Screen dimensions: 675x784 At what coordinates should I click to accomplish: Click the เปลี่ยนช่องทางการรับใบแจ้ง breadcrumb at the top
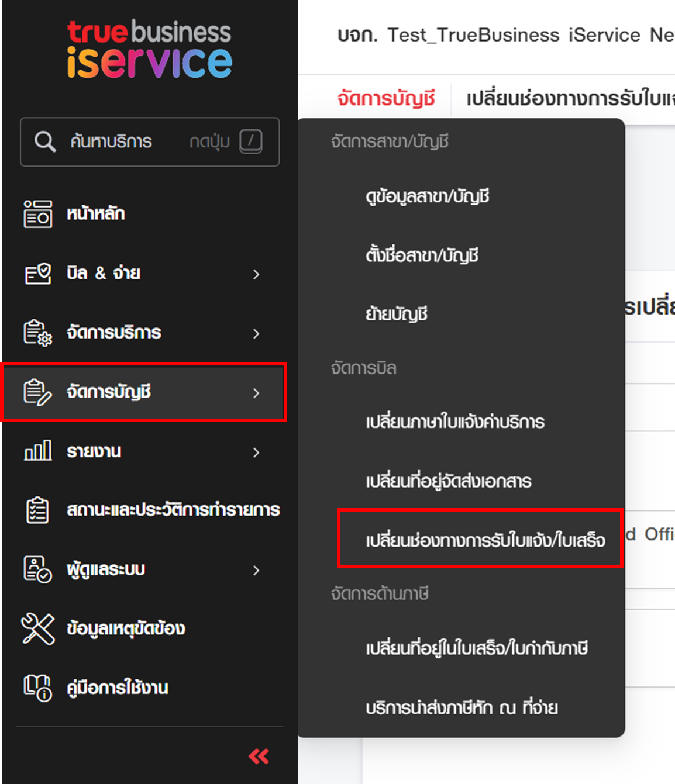(x=570, y=98)
